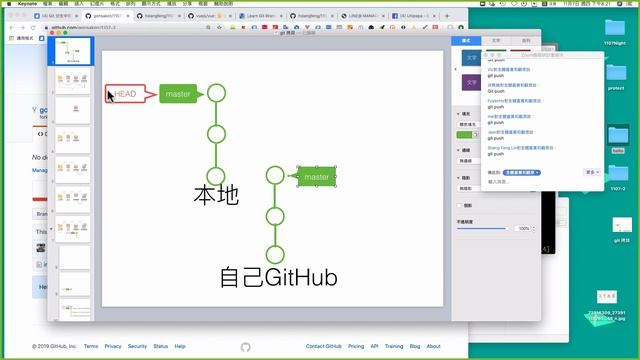Collapse the 填充 fill section triangle

458,114
